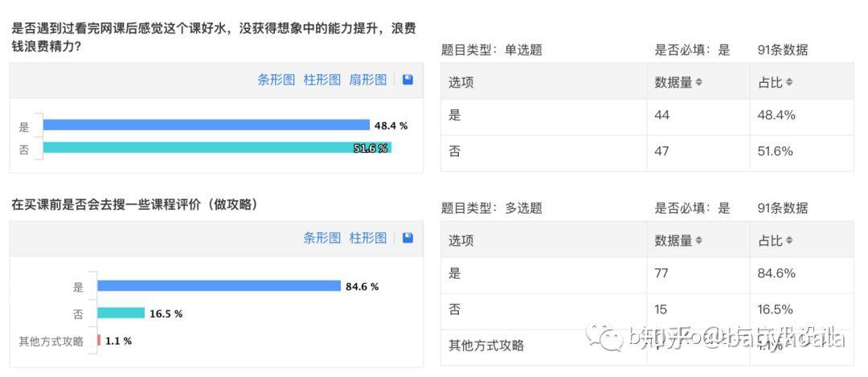Switch first chart to 条形图 view
Viewport: 868px width, 377px height.
click(x=276, y=80)
